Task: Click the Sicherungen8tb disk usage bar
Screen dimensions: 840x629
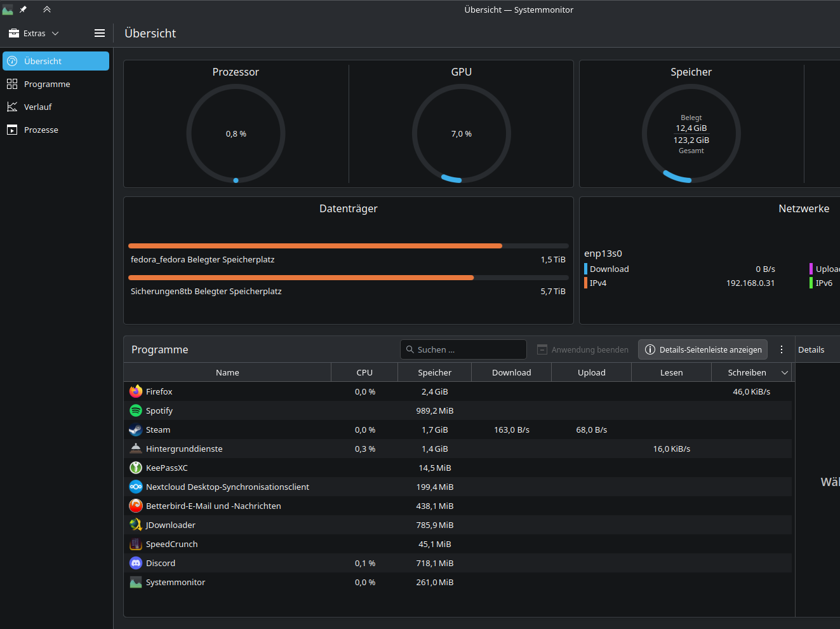Action: pyautogui.click(x=349, y=278)
